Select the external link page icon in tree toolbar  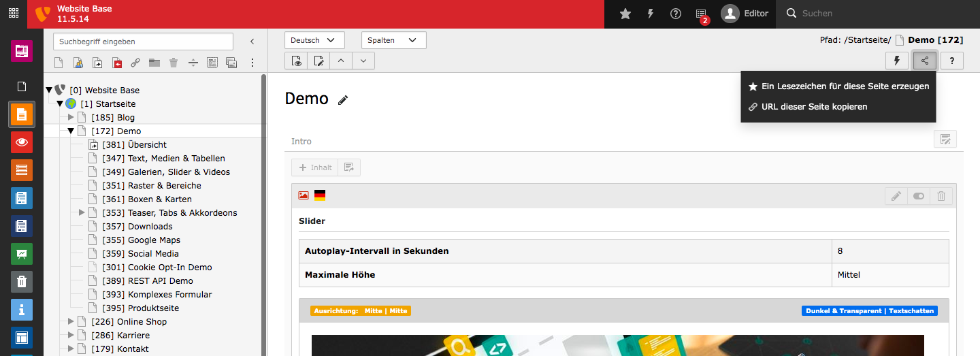(x=135, y=63)
